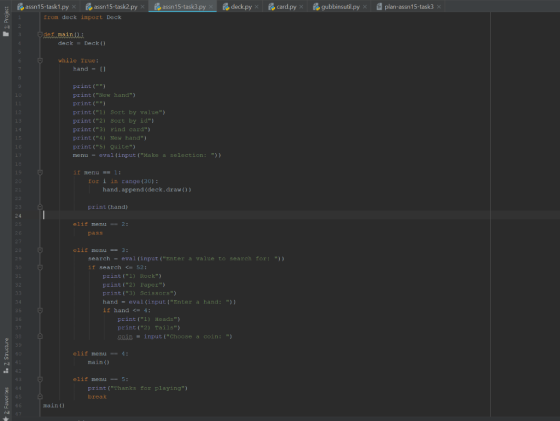Close the card.py editor tab
This screenshot has width=560, height=421.
(301, 7)
